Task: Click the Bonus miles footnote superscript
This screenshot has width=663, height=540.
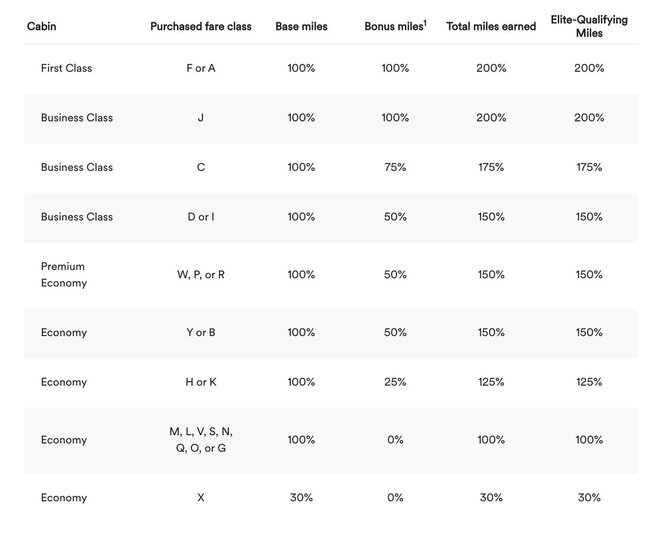Action: (425, 23)
